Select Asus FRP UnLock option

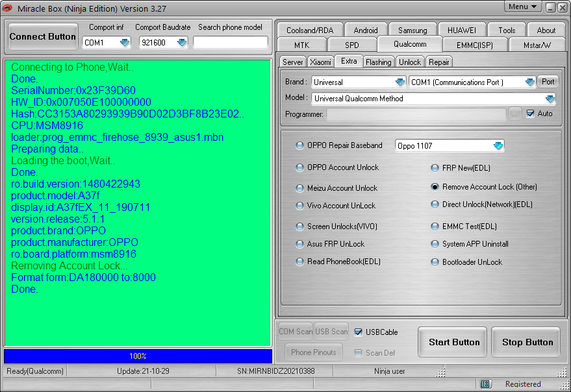pos(299,244)
